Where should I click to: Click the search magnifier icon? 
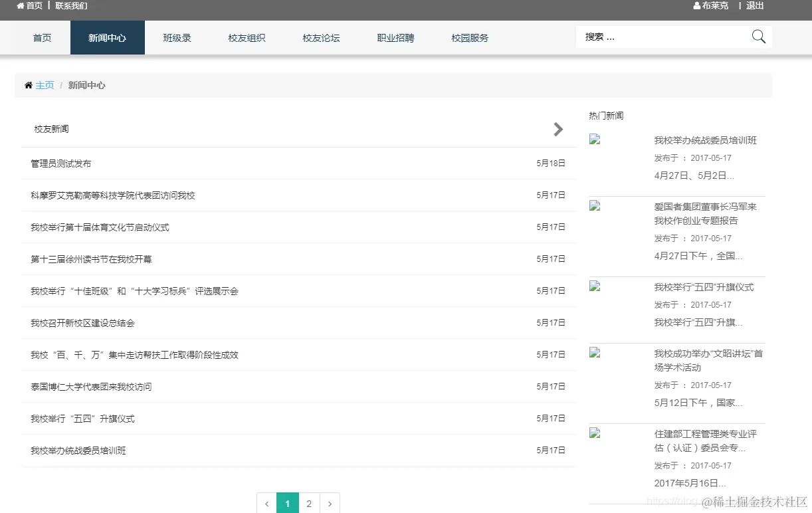coord(758,37)
